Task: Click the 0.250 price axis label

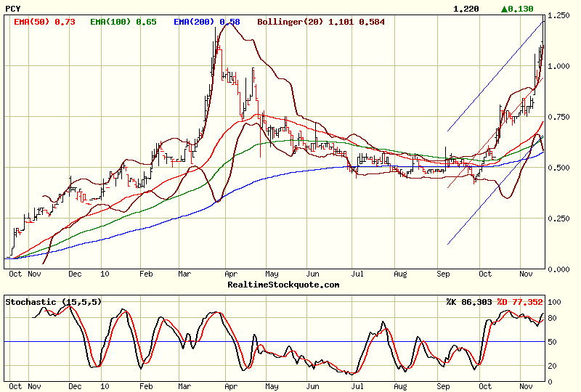Action: coord(558,219)
